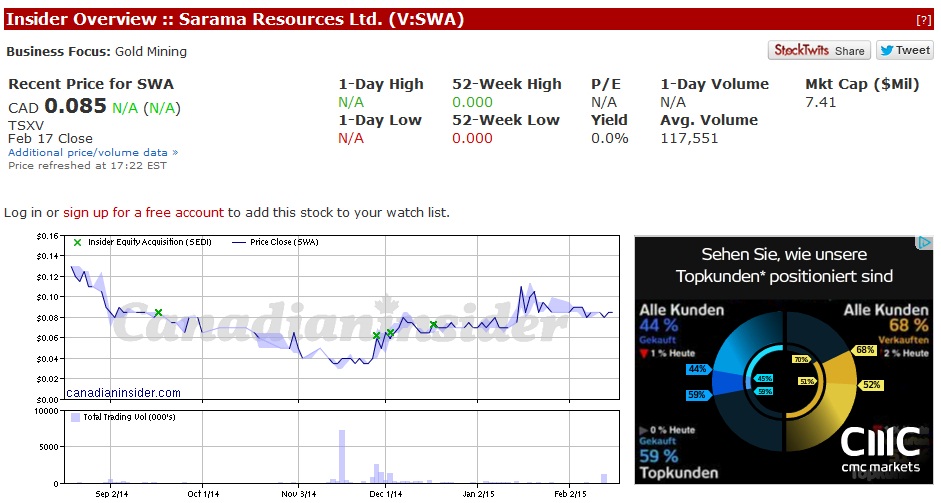Click the Nov 3/14 axis label

(x=299, y=494)
